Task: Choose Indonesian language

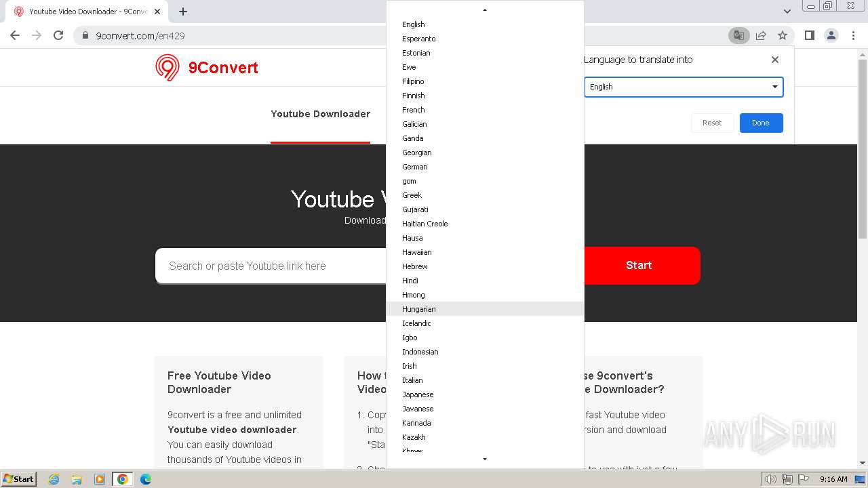Action: pyautogui.click(x=485, y=352)
